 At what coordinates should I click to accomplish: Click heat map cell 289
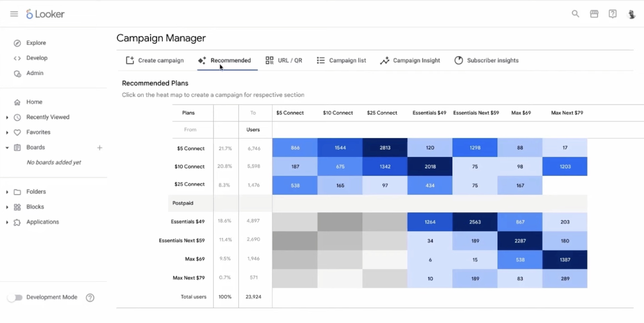tap(565, 279)
